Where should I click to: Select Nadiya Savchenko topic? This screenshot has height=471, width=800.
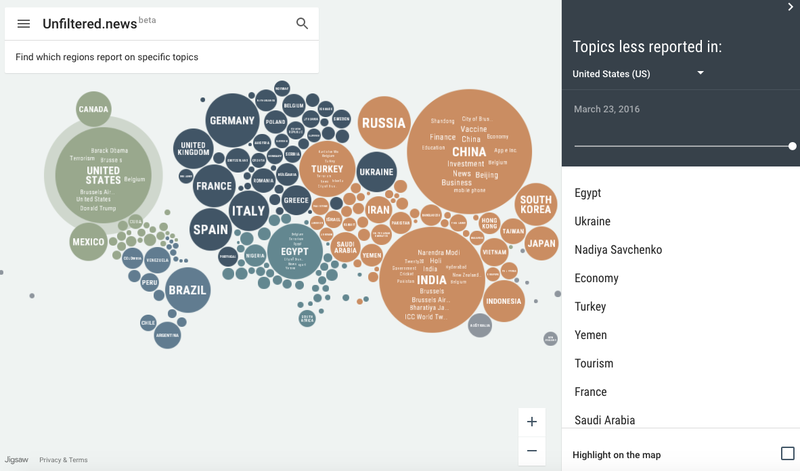coord(618,250)
